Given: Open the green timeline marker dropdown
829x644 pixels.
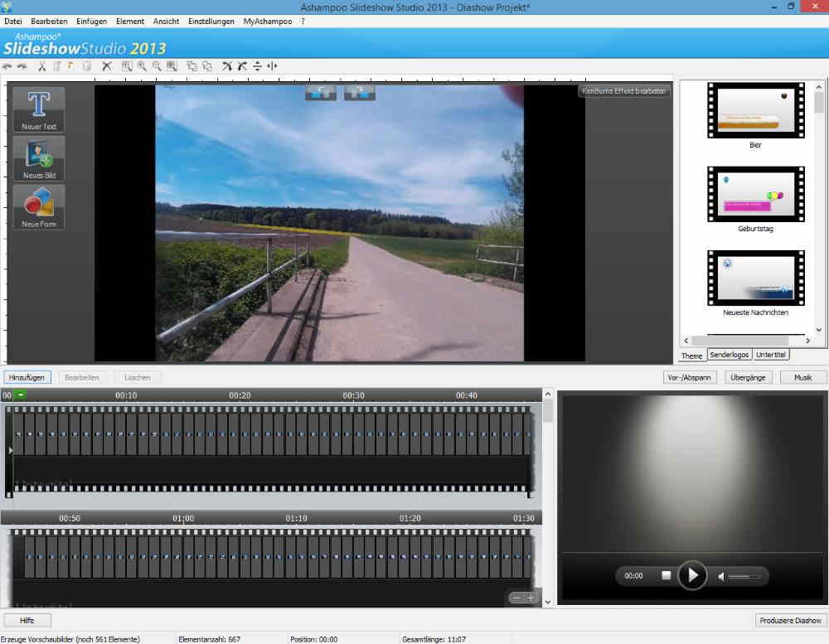Looking at the screenshot, I should click(x=21, y=395).
